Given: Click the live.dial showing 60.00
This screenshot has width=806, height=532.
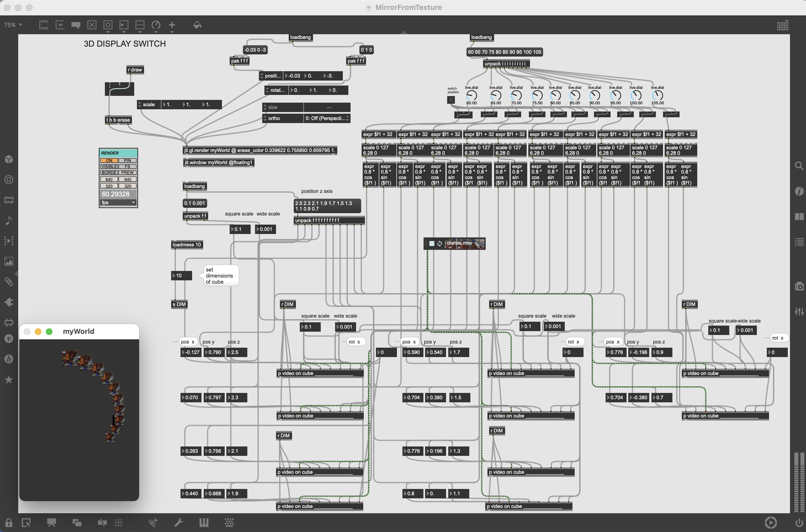Looking at the screenshot, I should (471, 95).
